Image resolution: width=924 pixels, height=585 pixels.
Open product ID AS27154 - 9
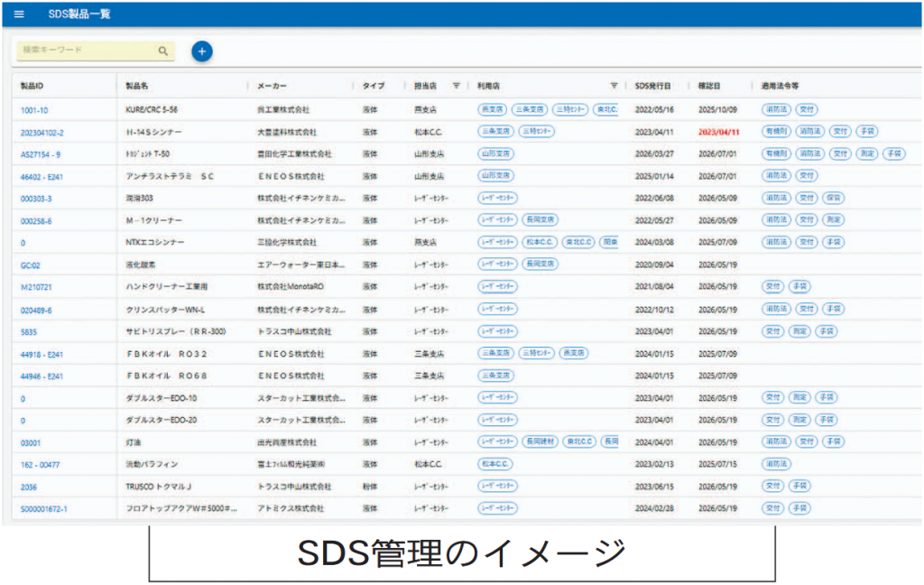point(40,154)
